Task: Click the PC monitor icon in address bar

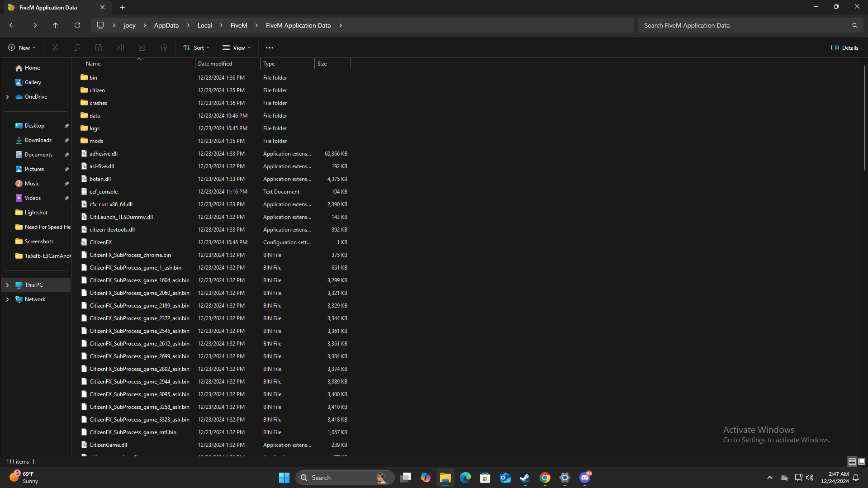Action: tap(100, 25)
